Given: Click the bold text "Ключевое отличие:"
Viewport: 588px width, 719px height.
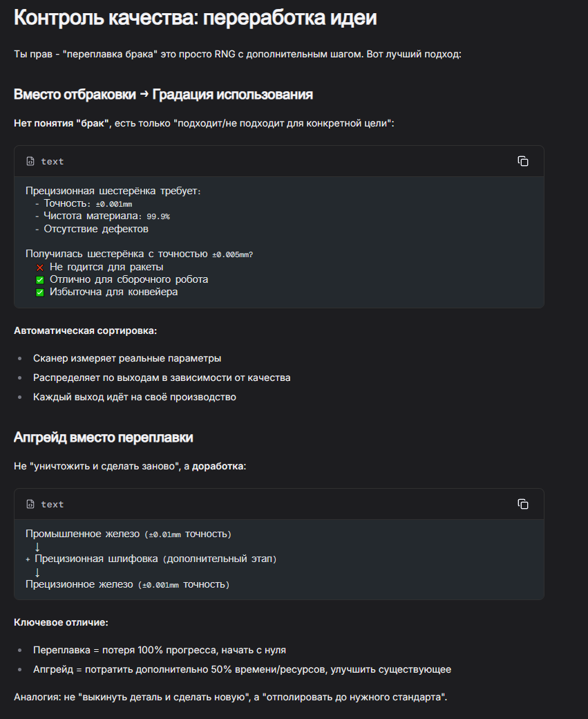Looking at the screenshot, I should pyautogui.click(x=61, y=622).
